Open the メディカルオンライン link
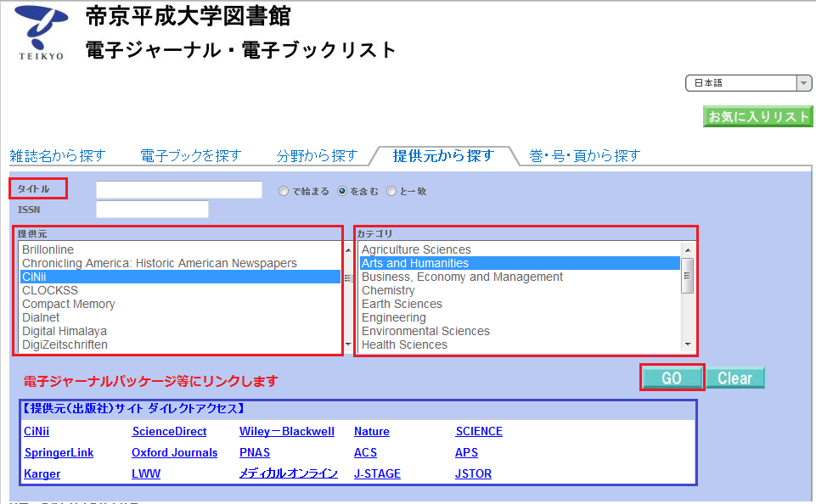 [x=289, y=473]
